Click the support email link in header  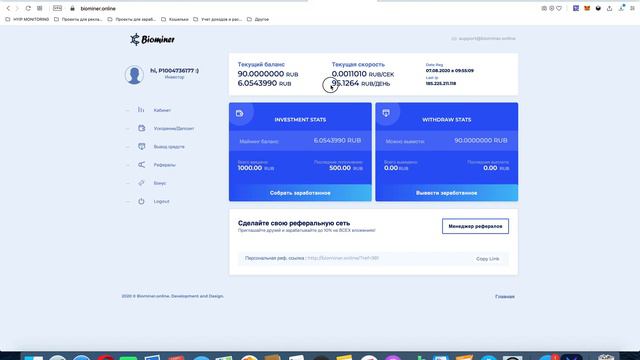coord(483,38)
